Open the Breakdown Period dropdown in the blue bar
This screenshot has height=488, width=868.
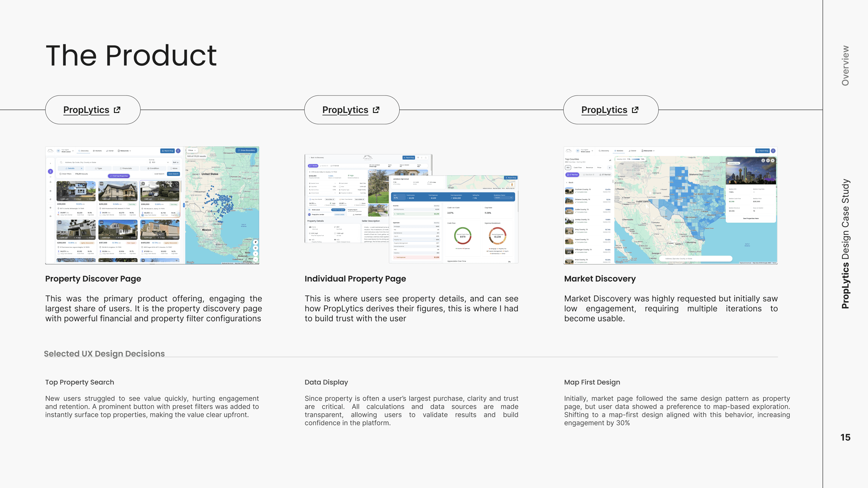pyautogui.click(x=504, y=198)
